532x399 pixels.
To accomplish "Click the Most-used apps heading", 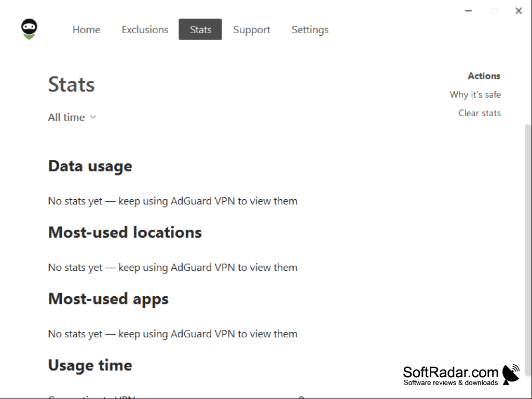I will [x=108, y=299].
